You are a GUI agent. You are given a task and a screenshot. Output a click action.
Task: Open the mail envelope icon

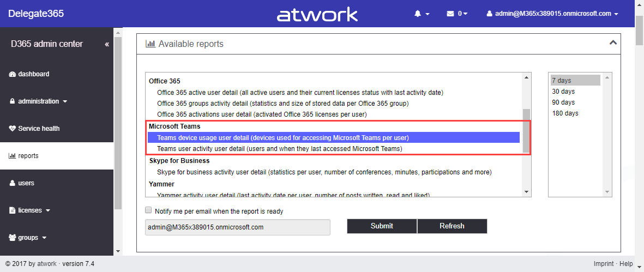coord(450,14)
